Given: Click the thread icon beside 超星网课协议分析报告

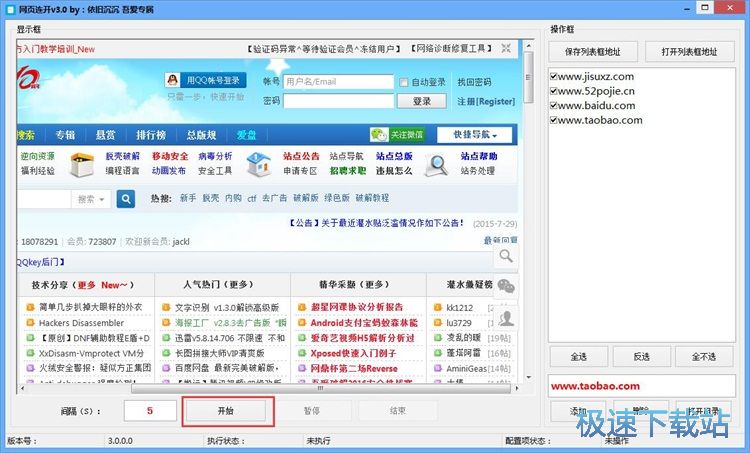Looking at the screenshot, I should click(x=302, y=307).
